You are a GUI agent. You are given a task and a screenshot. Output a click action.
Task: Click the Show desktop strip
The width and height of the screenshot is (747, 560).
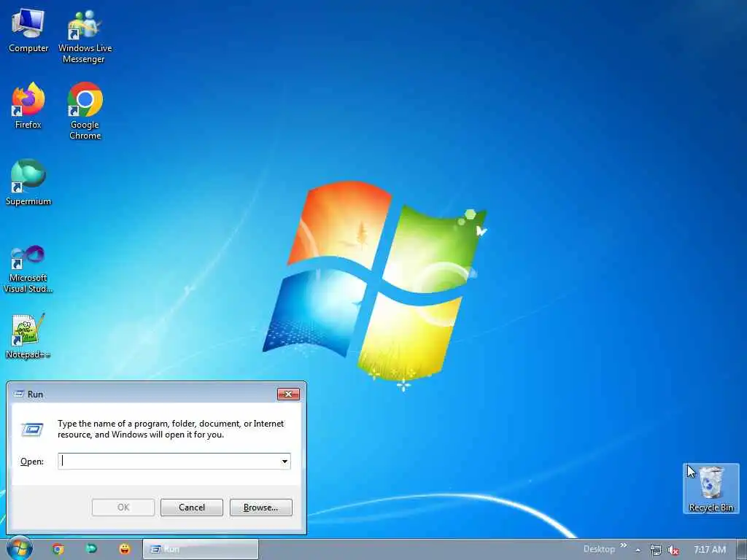742,549
